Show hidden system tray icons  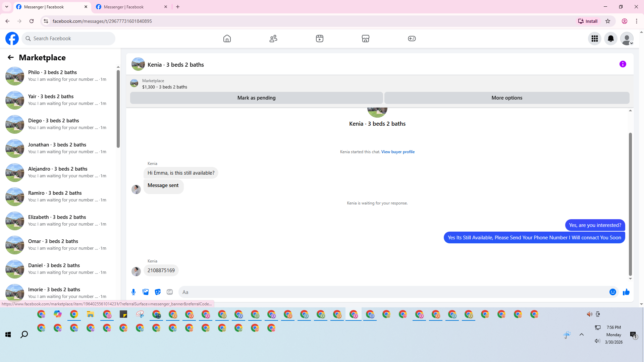point(582,335)
